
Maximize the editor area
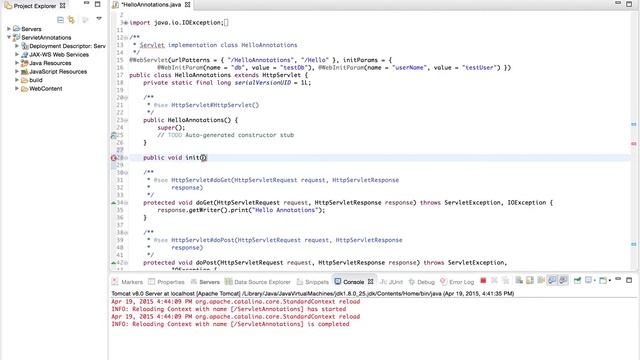click(629, 4)
